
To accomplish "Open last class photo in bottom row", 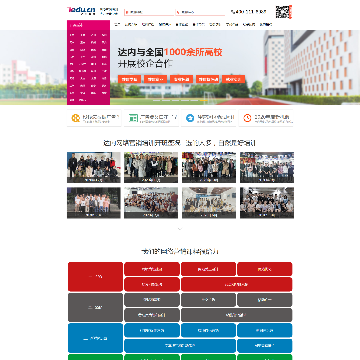I will point(267,203).
